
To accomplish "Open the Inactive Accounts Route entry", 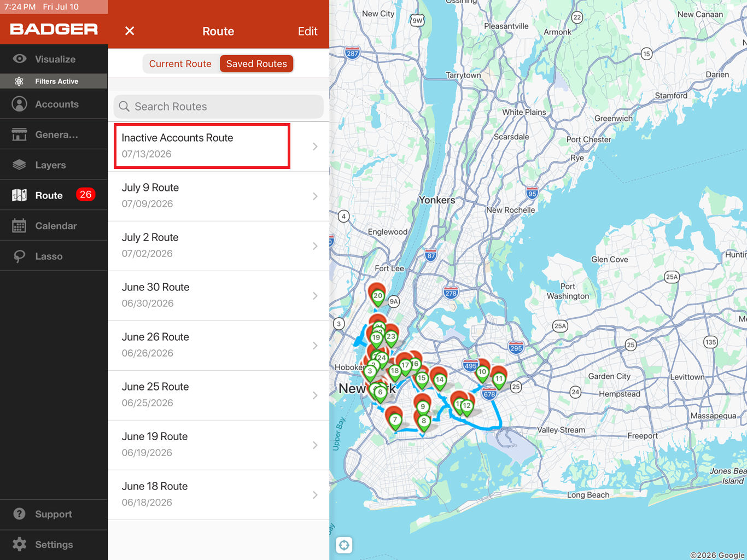I will coord(219,147).
